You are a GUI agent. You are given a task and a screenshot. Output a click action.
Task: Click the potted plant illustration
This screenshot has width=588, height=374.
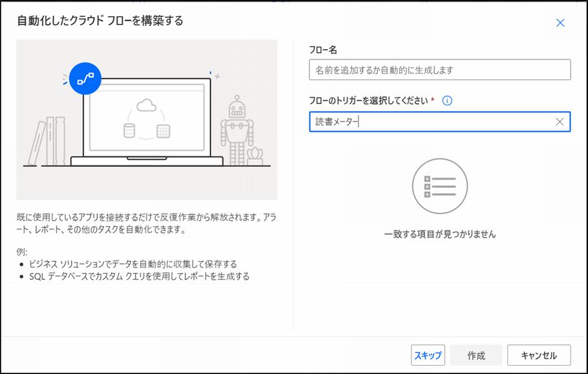point(255,156)
